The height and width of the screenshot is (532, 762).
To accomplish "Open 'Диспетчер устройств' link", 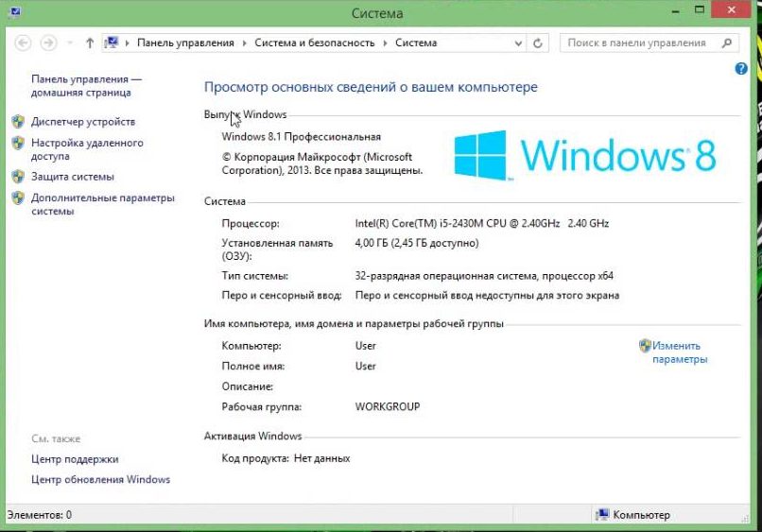I will point(83,122).
